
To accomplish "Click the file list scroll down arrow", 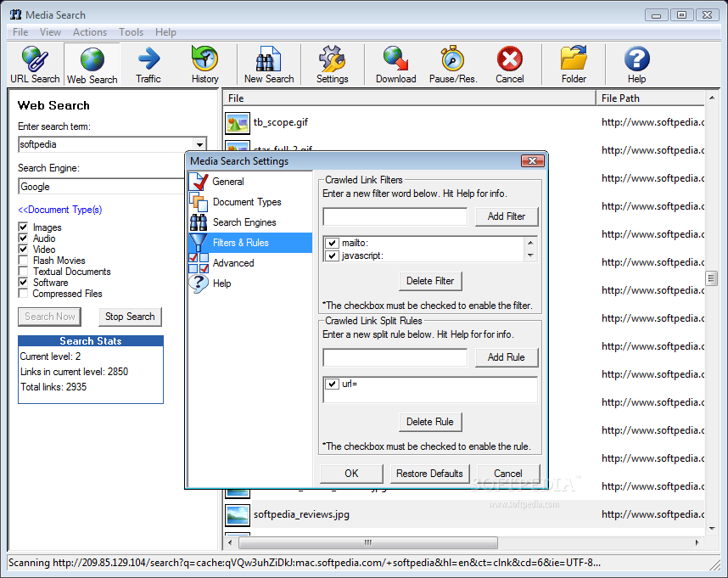I will point(712,528).
